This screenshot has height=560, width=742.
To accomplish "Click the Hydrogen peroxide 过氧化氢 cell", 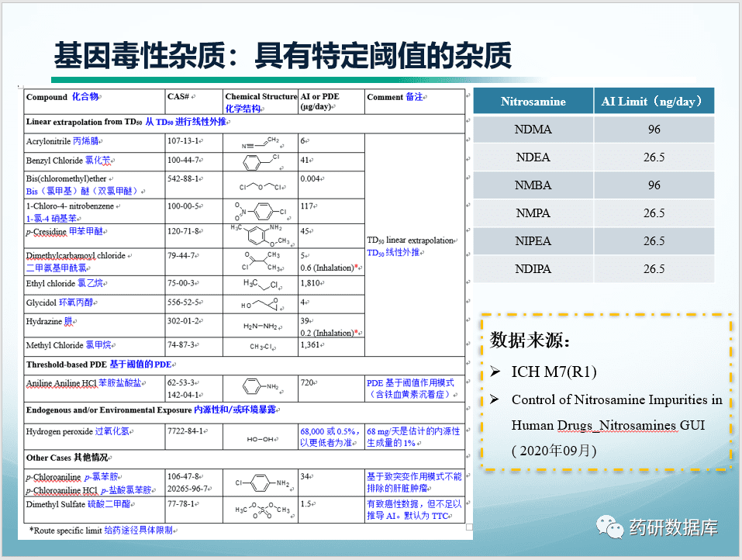I will pos(94,437).
